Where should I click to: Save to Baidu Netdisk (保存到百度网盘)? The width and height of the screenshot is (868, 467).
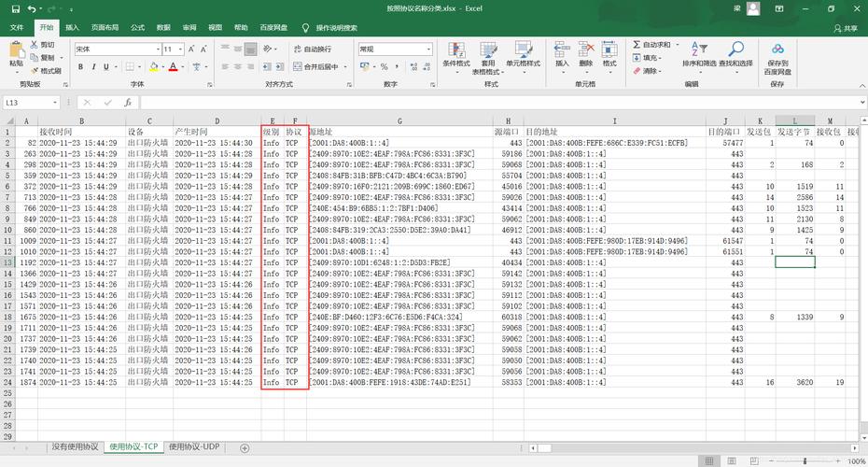pos(777,58)
